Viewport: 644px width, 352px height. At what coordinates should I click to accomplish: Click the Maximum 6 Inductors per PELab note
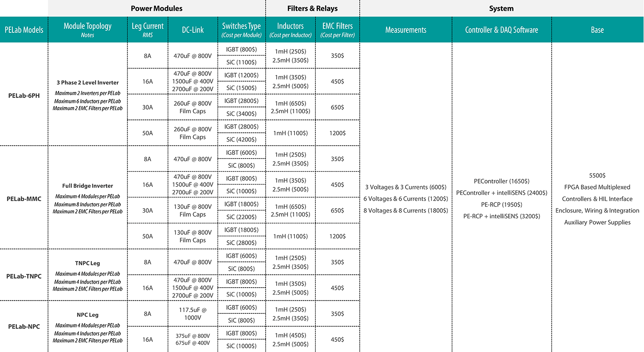coord(87,101)
